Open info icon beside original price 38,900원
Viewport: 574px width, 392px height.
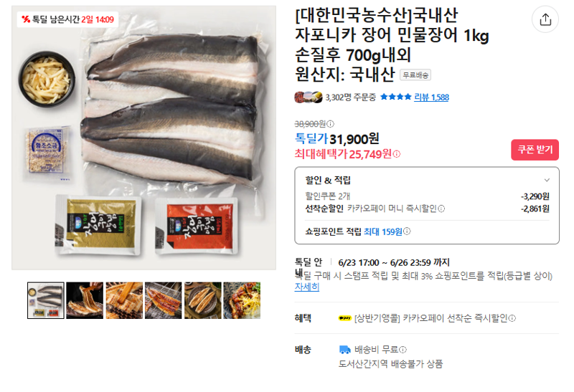coord(330,124)
